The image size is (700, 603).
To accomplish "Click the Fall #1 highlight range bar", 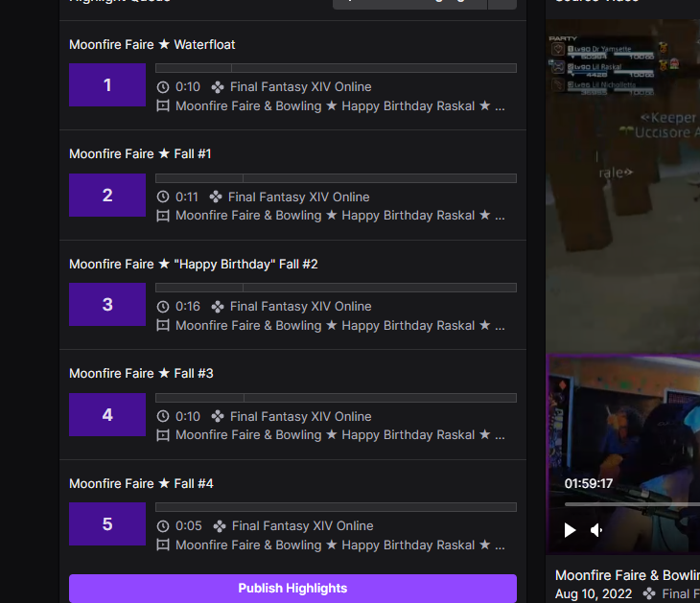I will pos(337,178).
